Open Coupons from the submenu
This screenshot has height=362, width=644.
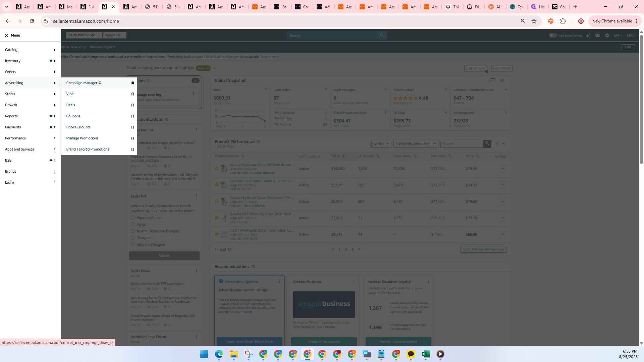pos(73,116)
